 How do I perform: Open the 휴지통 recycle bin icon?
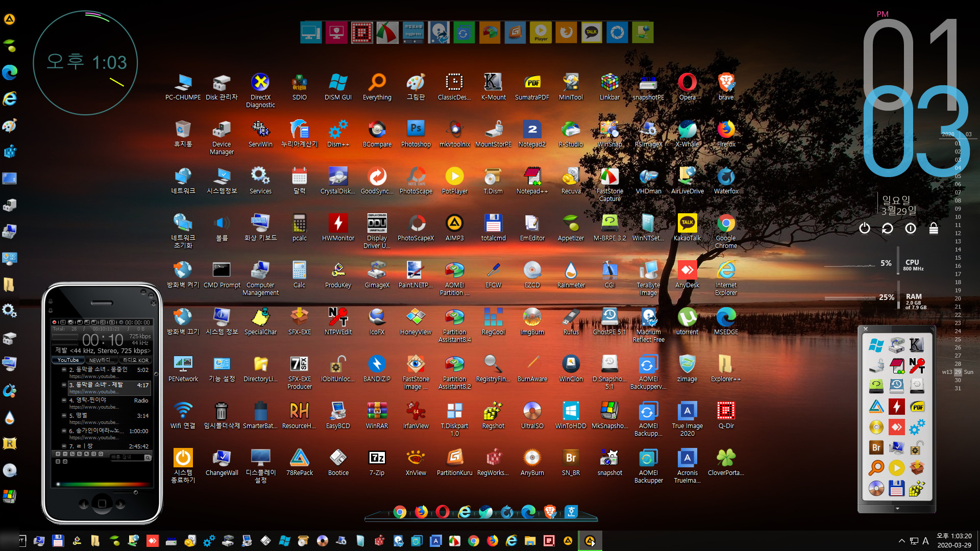coord(183,134)
